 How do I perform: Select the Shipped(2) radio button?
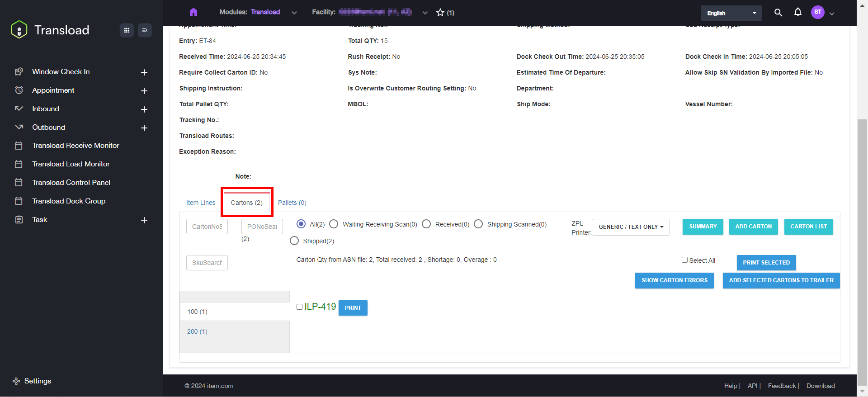click(x=294, y=241)
